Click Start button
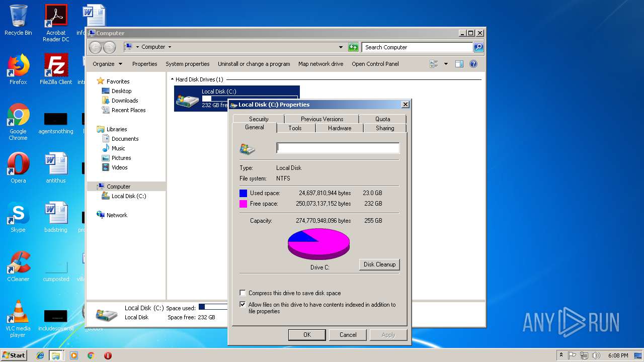This screenshot has width=644, height=362. [14, 355]
